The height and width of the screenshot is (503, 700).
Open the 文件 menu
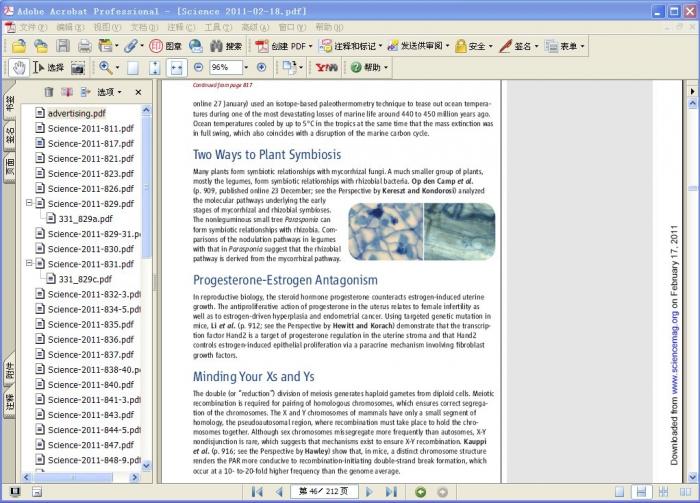coord(33,27)
